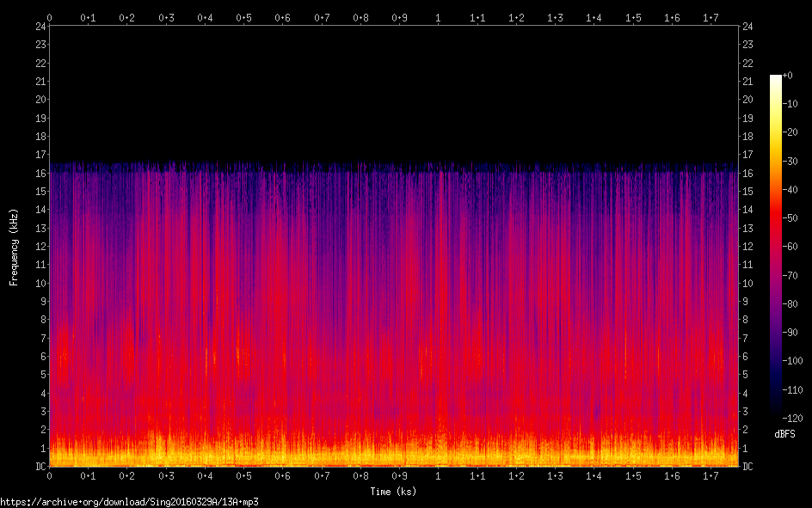The height and width of the screenshot is (508, 812).
Task: Click "0.8" on the top time axis
Action: 361,17
